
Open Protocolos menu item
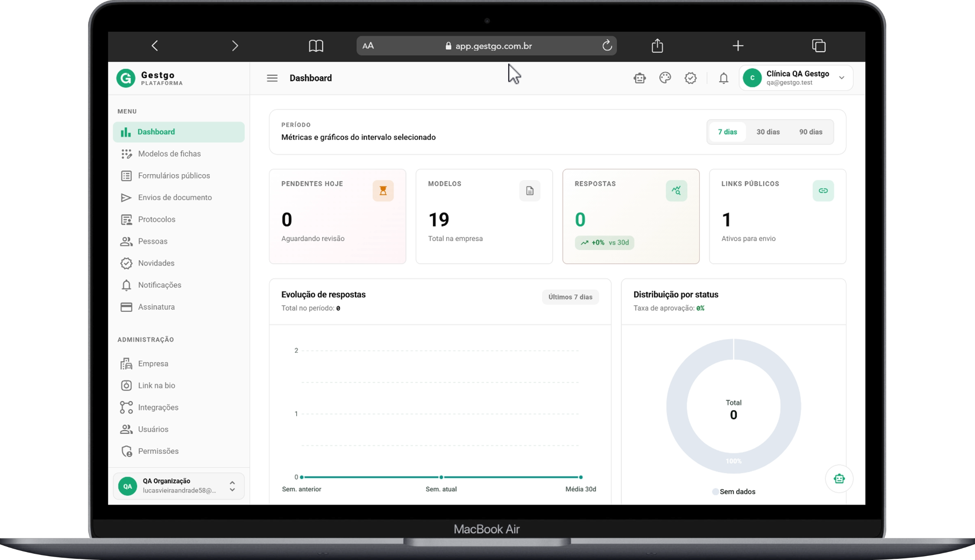[x=179, y=220]
